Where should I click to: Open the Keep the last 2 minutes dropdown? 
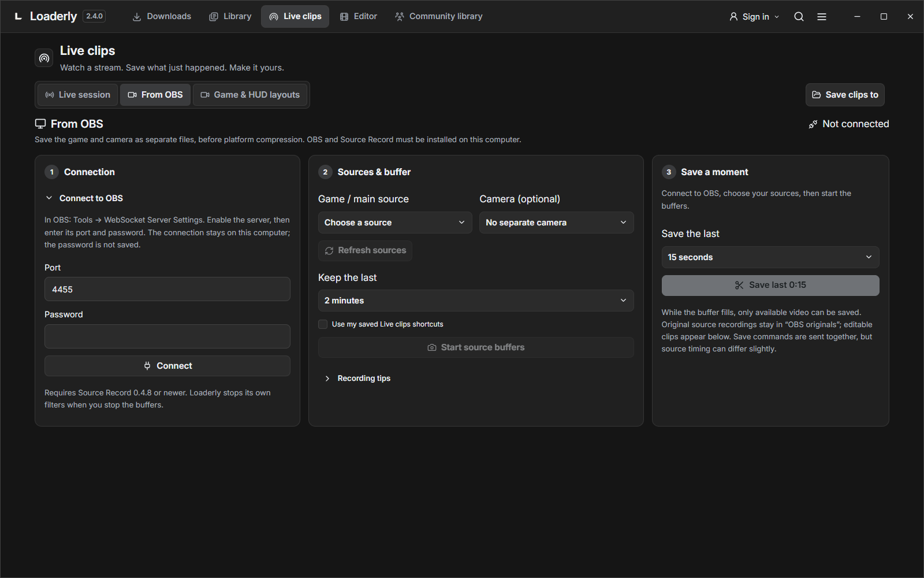pyautogui.click(x=476, y=301)
